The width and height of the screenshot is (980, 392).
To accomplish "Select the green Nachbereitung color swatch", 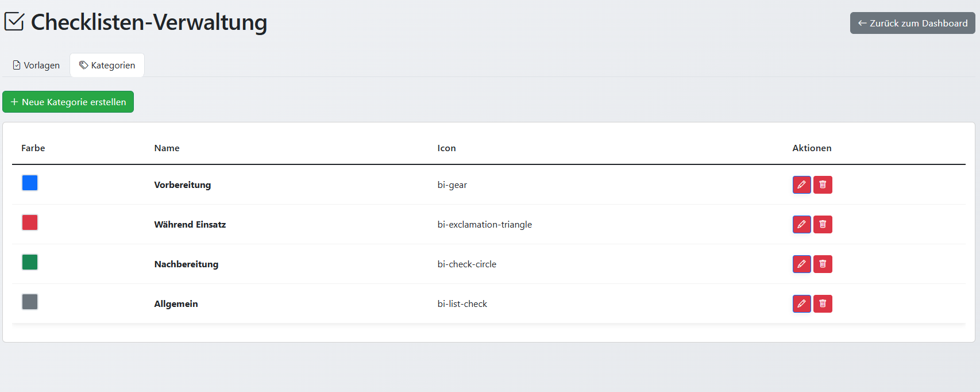I will [30, 262].
